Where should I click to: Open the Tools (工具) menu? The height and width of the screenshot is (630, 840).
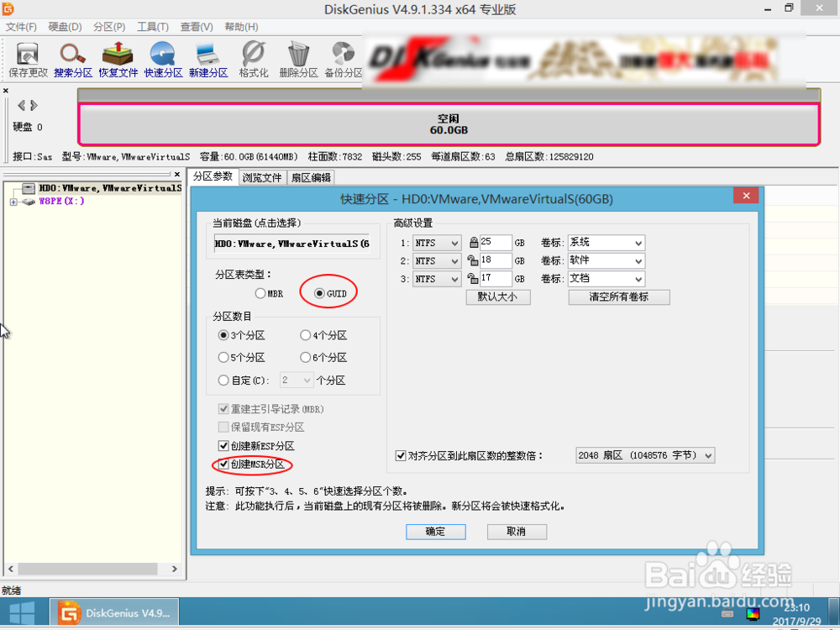pyautogui.click(x=153, y=27)
